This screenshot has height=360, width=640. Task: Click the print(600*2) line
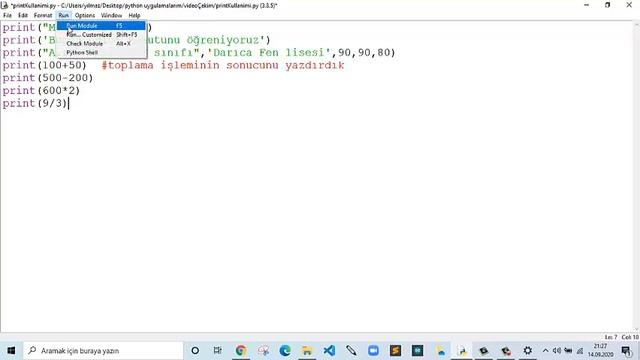point(41,91)
